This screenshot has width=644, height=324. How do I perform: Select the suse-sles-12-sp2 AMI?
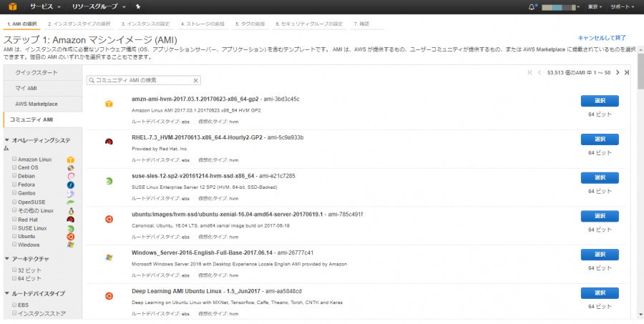pyautogui.click(x=600, y=178)
